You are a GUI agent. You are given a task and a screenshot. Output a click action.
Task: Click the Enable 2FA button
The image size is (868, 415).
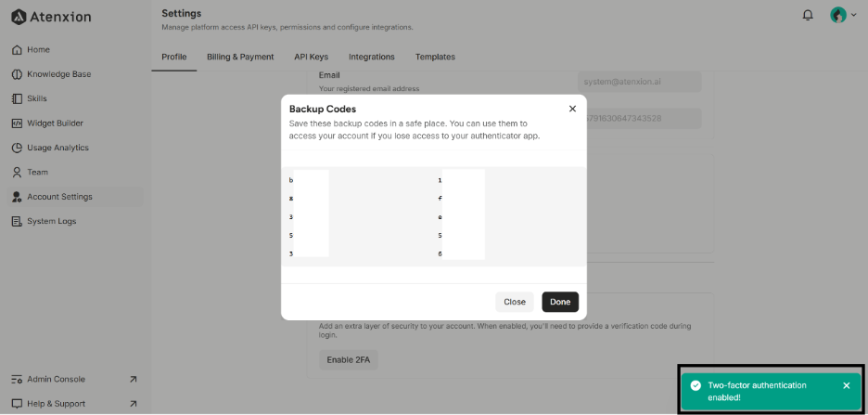(348, 359)
